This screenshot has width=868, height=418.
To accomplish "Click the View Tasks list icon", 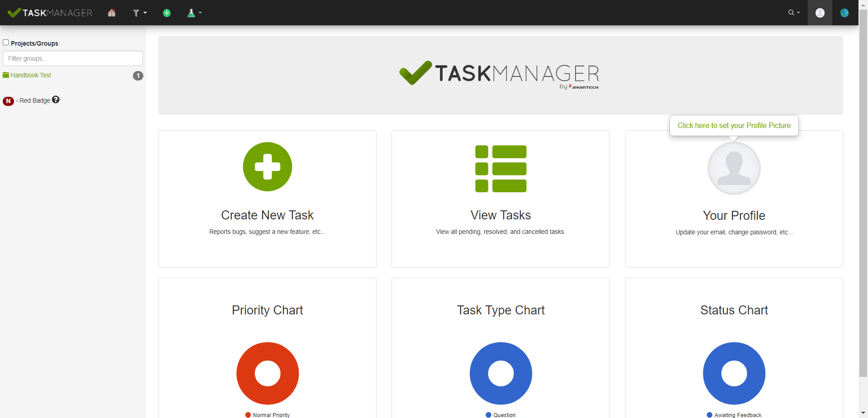I will [500, 168].
